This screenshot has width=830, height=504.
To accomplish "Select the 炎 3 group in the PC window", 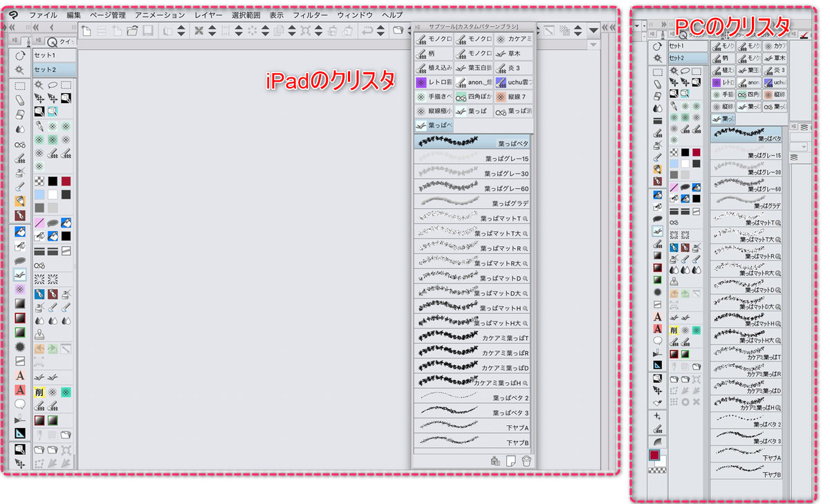I will point(775,70).
